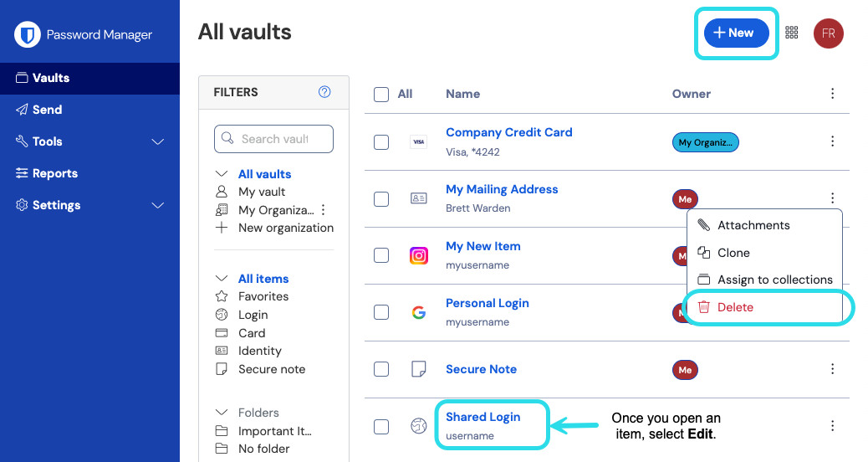Click the Visa card icon
868x462 pixels.
(x=419, y=142)
